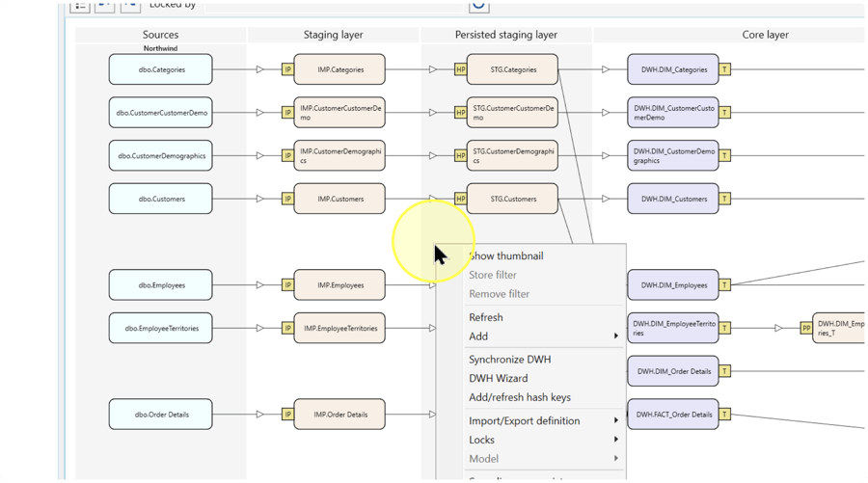
Task: Expand the Locks submenu arrow
Action: [615, 440]
